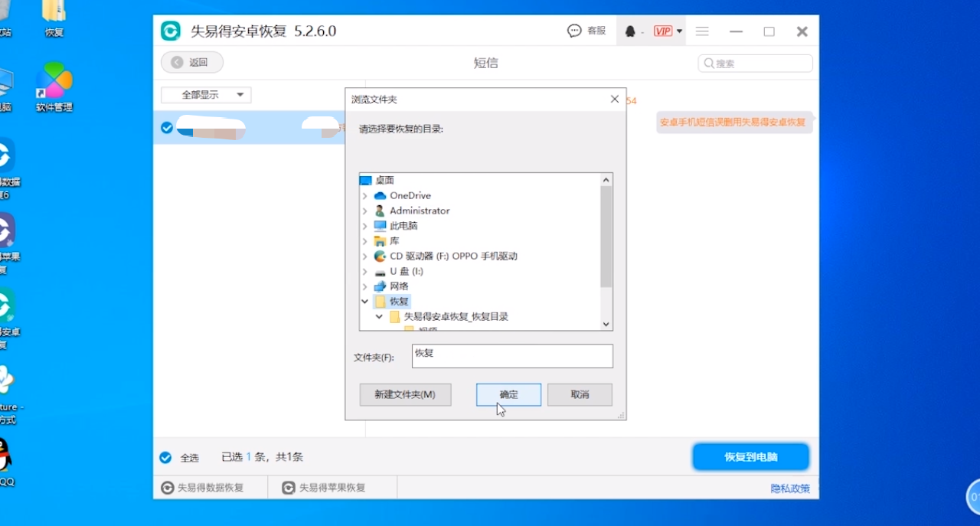Expand the CD 驱动器 (F:) node
Screen dimensions: 980x526
[x=364, y=256]
